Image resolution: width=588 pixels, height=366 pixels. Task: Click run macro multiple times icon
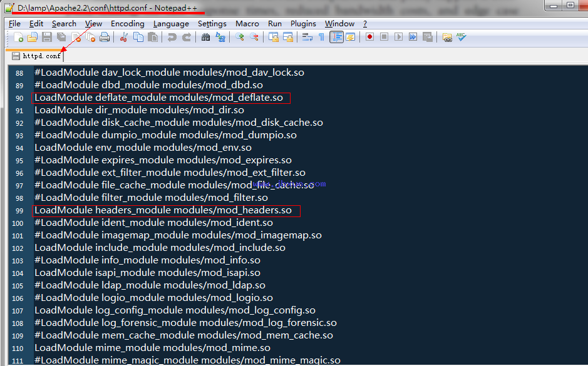(x=413, y=37)
